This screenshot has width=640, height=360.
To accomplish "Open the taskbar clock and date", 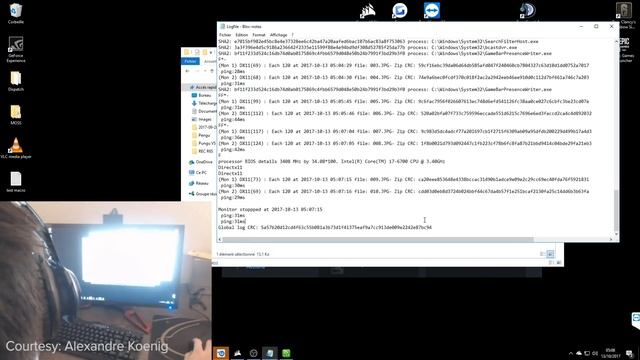I will coord(611,353).
